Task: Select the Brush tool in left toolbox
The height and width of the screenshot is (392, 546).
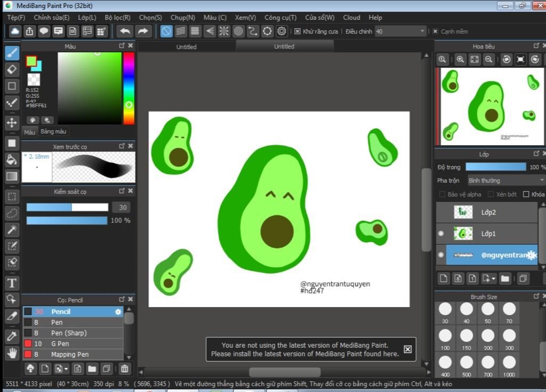Action: click(x=12, y=53)
